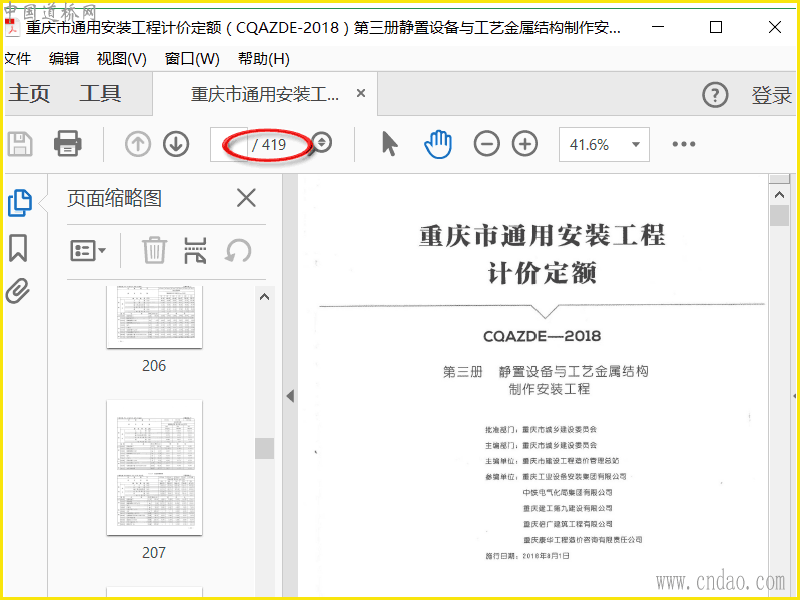Click the document title 计价定额
This screenshot has height=600, width=800.
coord(542,273)
